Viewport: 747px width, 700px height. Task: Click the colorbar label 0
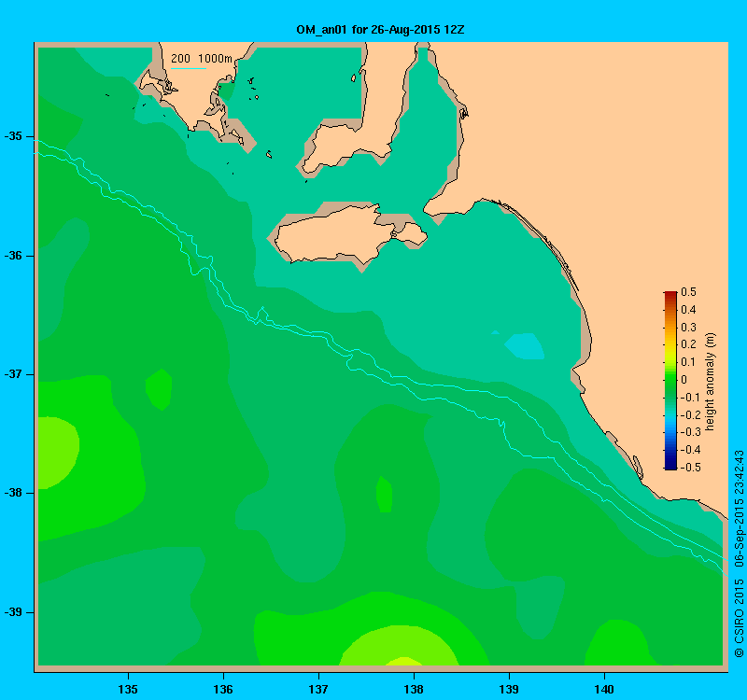pos(684,380)
